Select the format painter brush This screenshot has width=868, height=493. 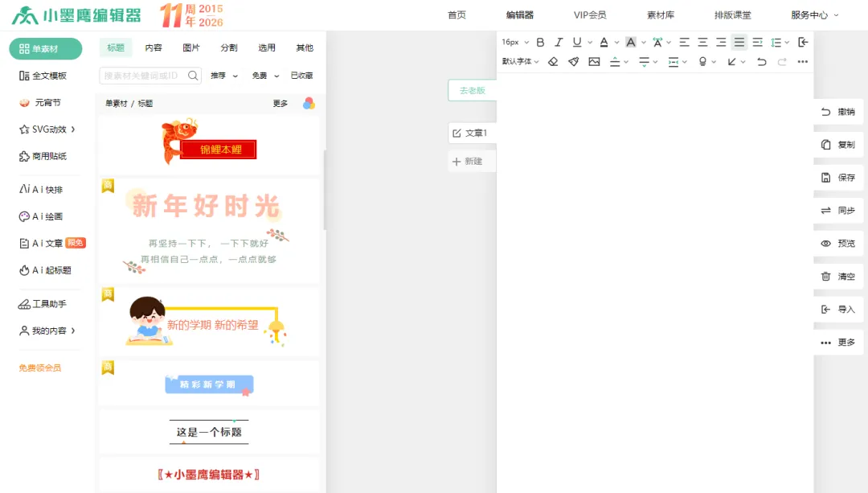pyautogui.click(x=574, y=61)
